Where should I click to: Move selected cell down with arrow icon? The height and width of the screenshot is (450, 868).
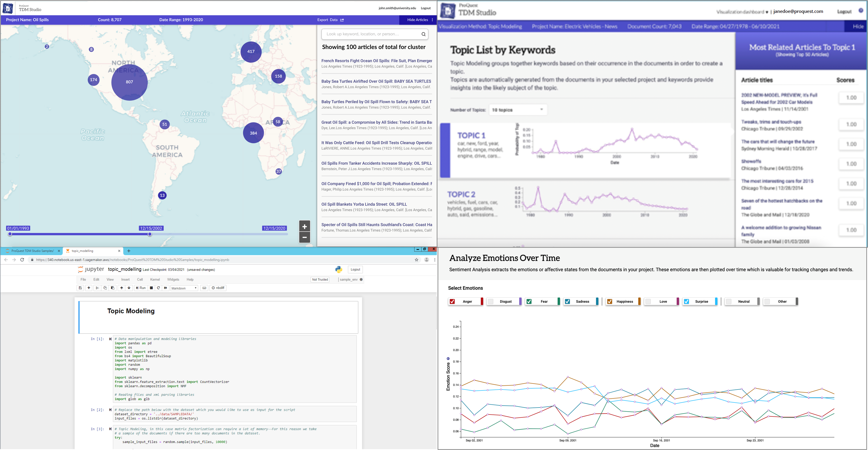(x=129, y=288)
